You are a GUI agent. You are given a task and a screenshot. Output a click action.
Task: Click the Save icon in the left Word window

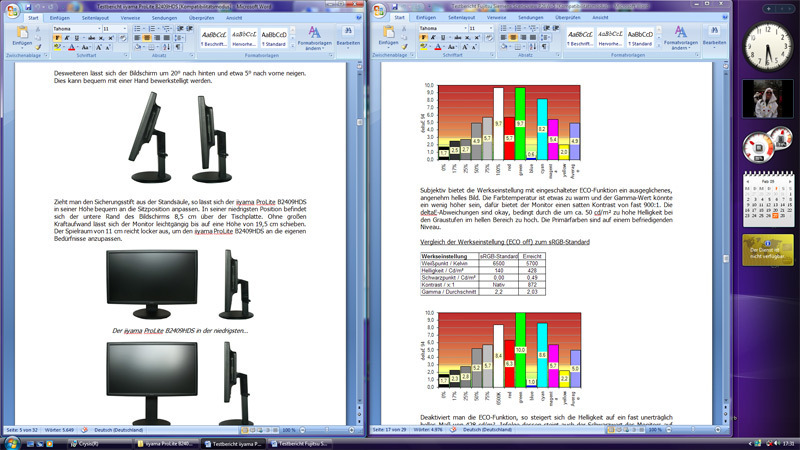pyautogui.click(x=28, y=7)
